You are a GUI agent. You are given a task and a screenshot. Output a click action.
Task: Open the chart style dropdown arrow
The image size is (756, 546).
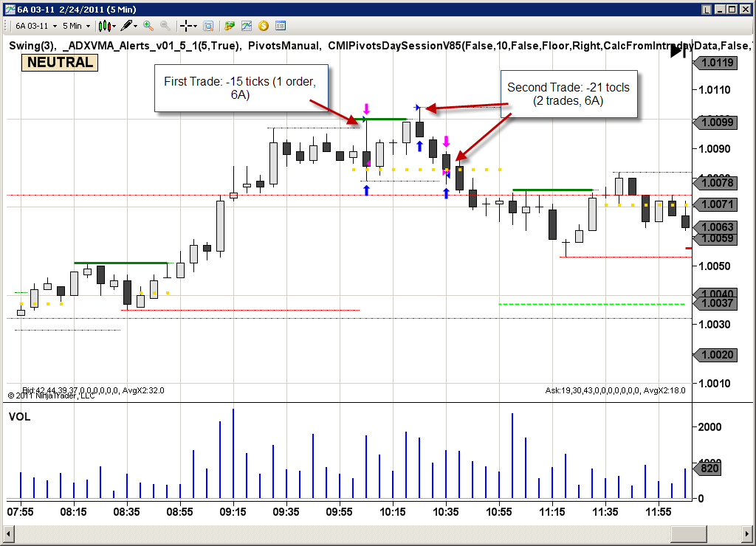[114, 27]
